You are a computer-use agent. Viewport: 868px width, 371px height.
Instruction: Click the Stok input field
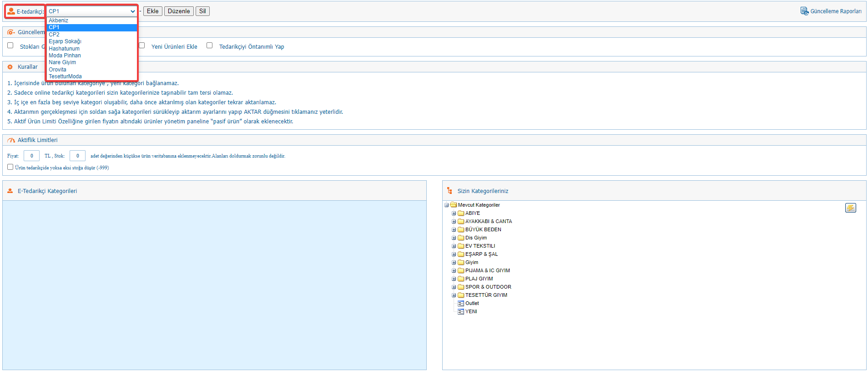[x=77, y=156]
